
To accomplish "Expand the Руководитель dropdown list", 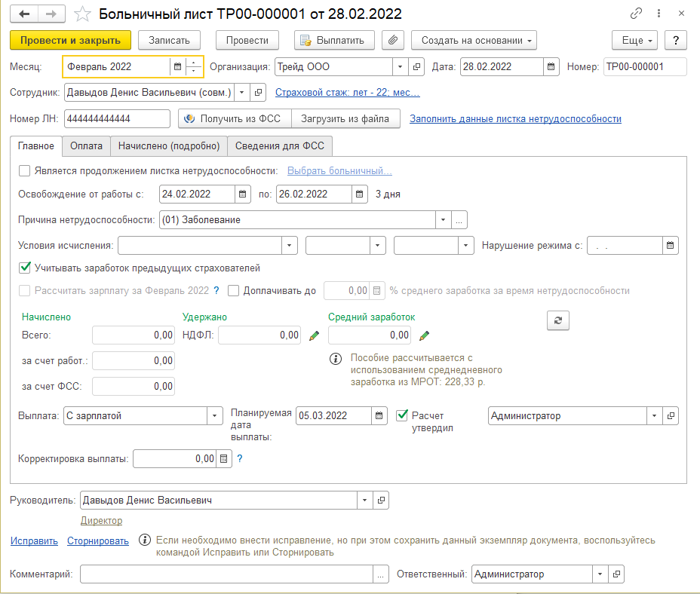I will [x=365, y=501].
